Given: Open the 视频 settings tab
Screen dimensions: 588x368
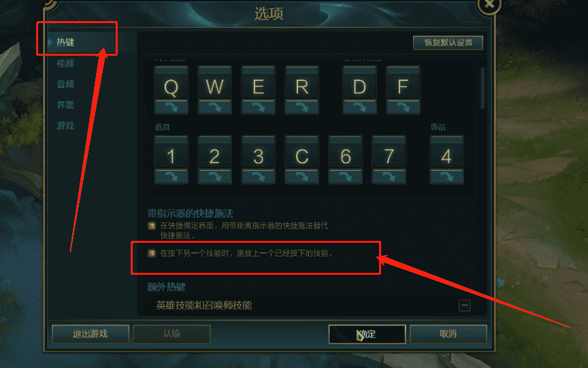Looking at the screenshot, I should [x=65, y=63].
